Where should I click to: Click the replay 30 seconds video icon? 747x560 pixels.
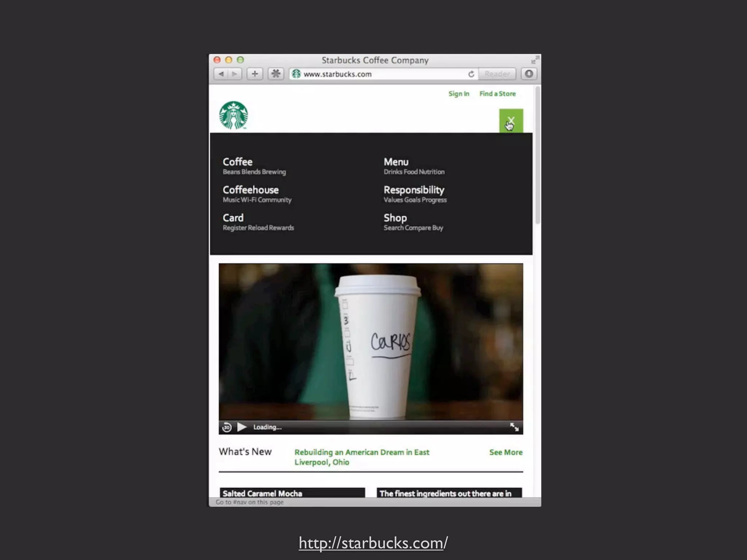click(x=227, y=427)
